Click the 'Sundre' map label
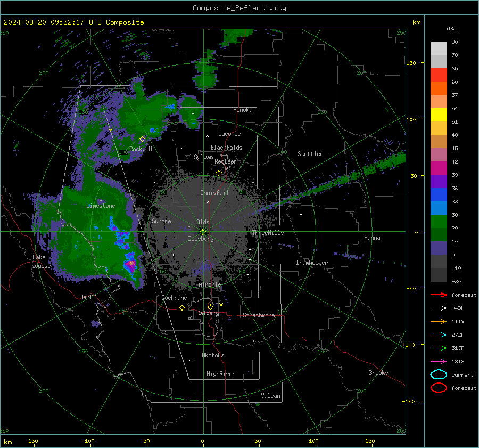The height and width of the screenshot is (448, 479). (161, 221)
